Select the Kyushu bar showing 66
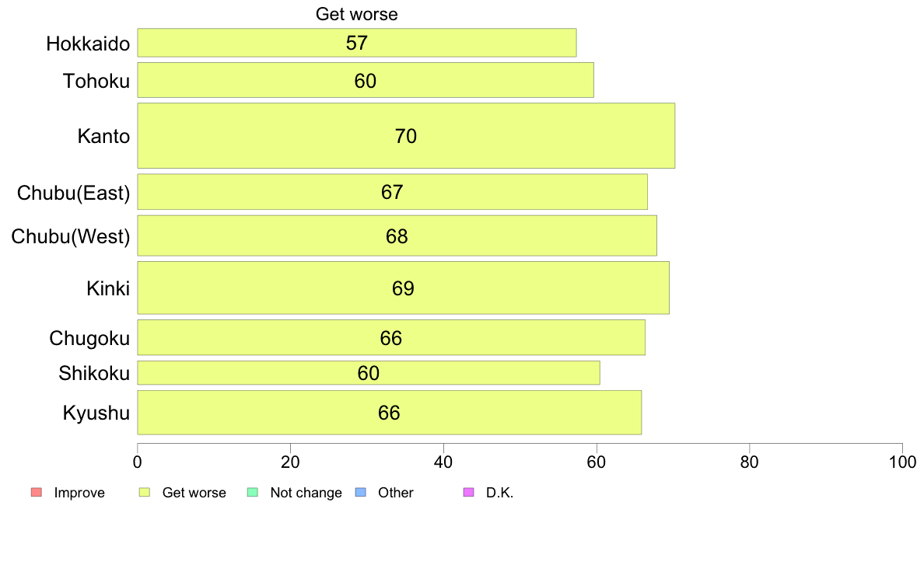 click(390, 413)
